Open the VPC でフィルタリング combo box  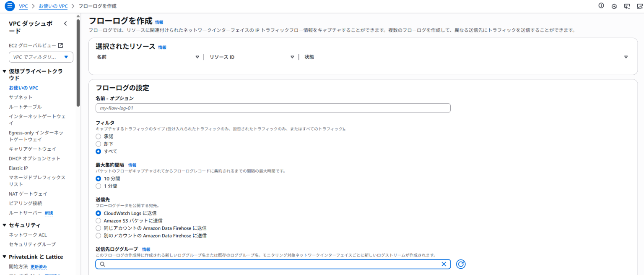click(41, 57)
